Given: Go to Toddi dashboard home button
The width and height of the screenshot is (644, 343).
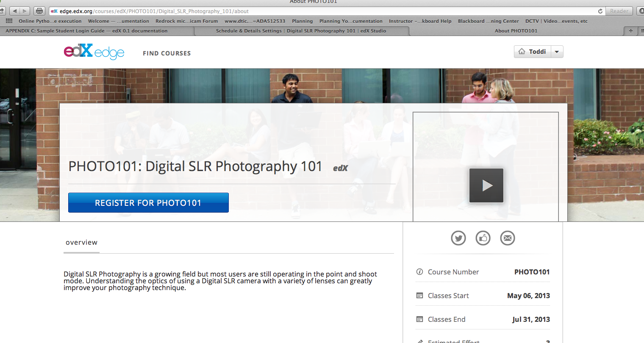Looking at the screenshot, I should [533, 52].
